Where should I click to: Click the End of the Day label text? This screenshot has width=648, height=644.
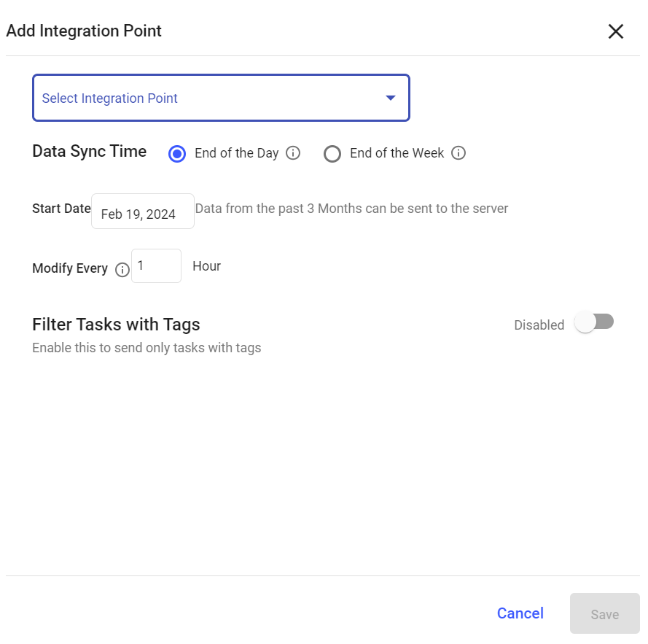(x=236, y=153)
